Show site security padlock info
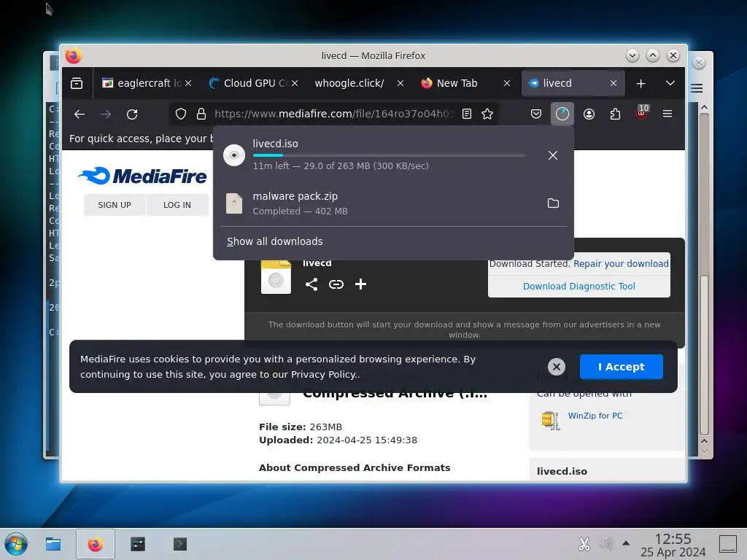 (201, 114)
